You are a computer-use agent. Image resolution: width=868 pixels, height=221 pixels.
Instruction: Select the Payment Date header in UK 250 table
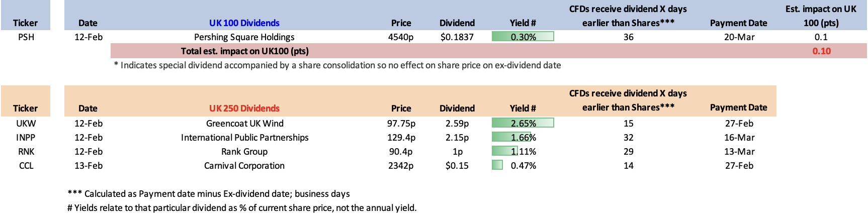pos(738,107)
